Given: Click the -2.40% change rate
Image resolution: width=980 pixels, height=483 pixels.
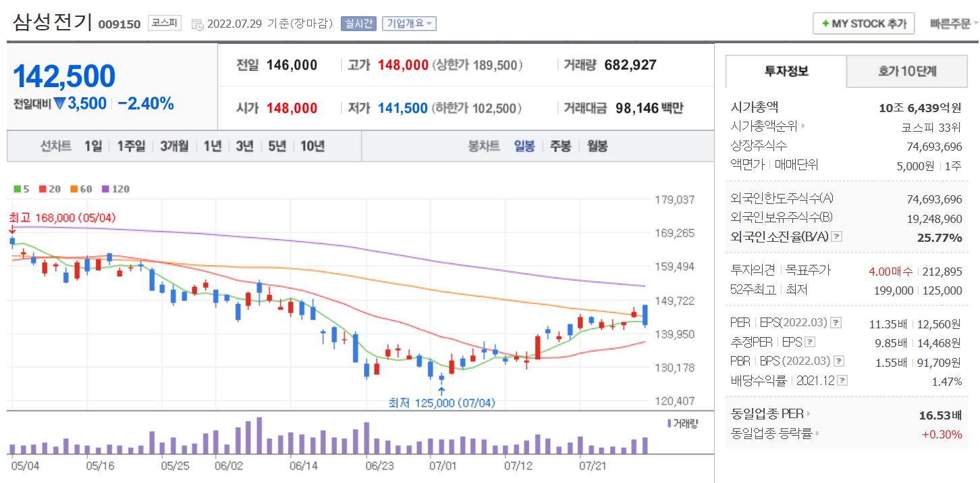Looking at the screenshot, I should pos(146,104).
